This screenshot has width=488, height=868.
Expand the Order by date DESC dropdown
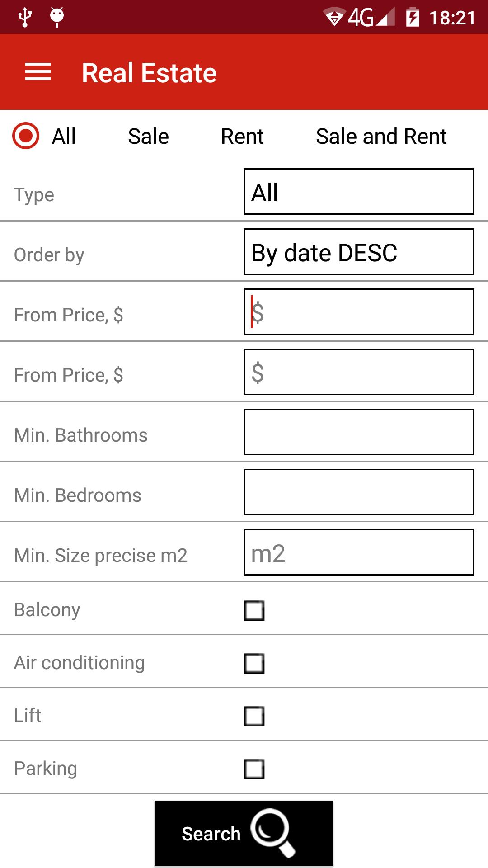359,252
